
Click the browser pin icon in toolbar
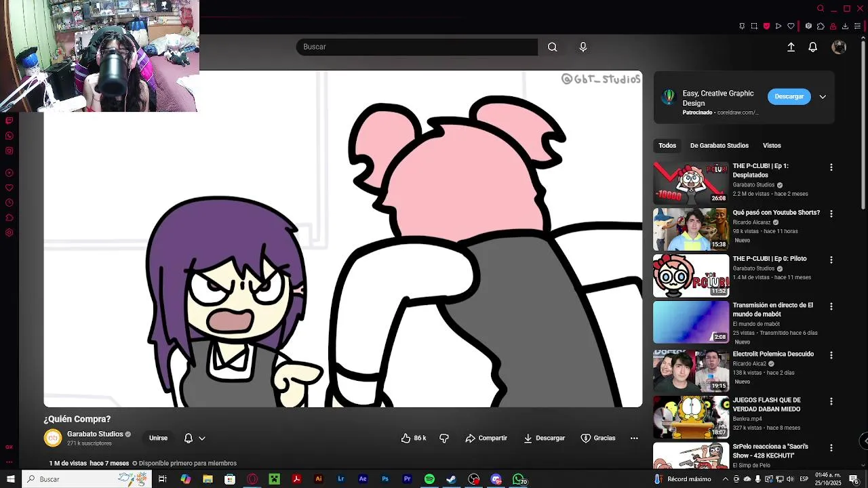click(x=742, y=26)
